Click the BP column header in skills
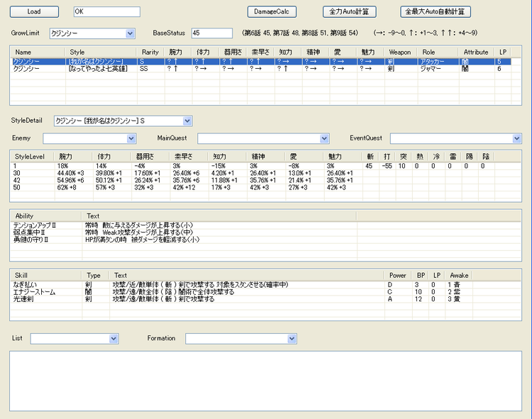This screenshot has width=532, height=419. click(x=421, y=275)
